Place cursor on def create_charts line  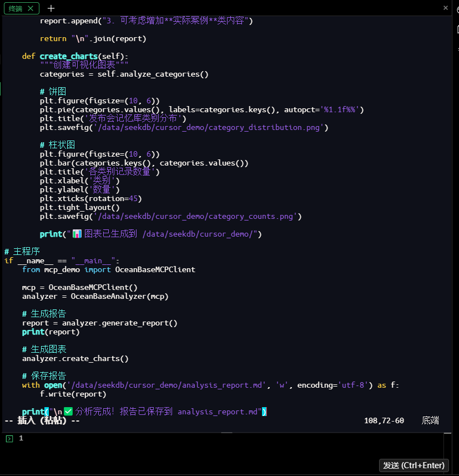[75, 56]
